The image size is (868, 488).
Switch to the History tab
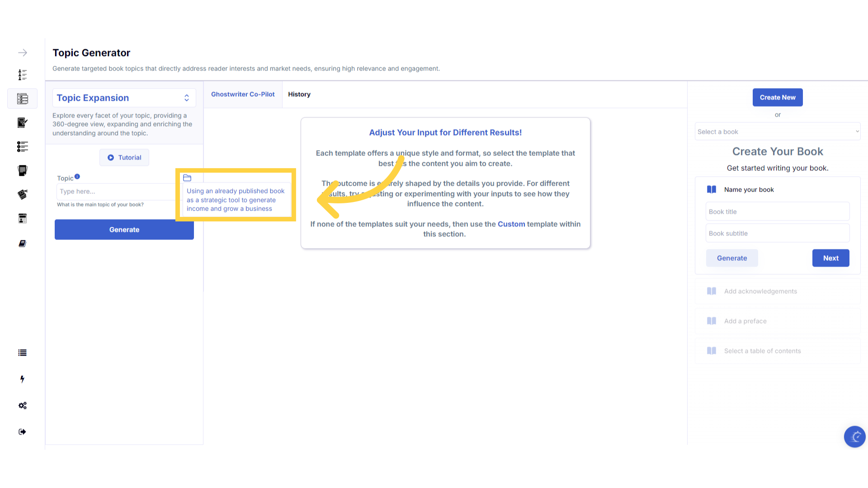coord(299,94)
